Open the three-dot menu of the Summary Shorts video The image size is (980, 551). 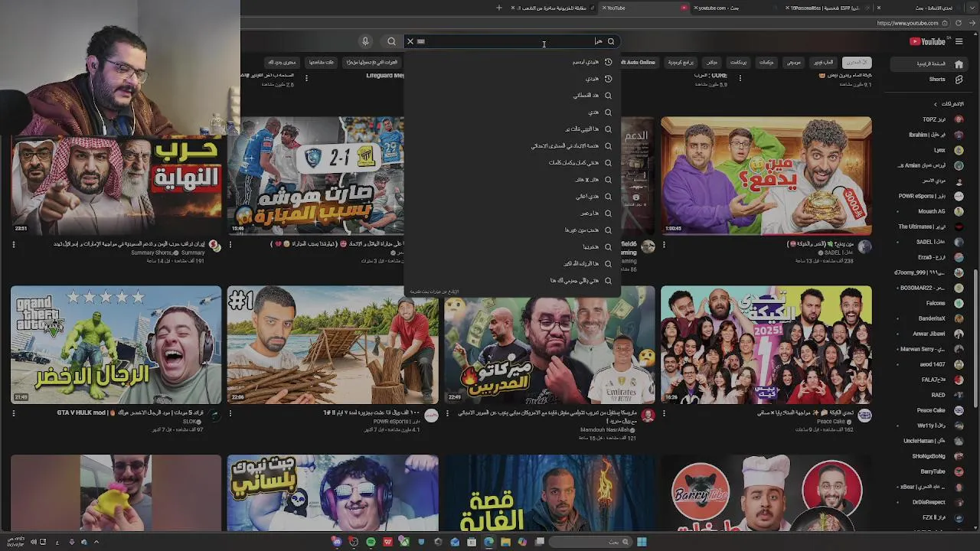[13, 245]
